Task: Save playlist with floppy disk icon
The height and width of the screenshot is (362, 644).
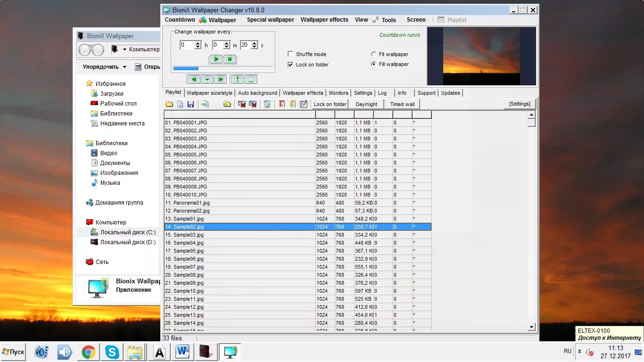Action: tap(190, 104)
